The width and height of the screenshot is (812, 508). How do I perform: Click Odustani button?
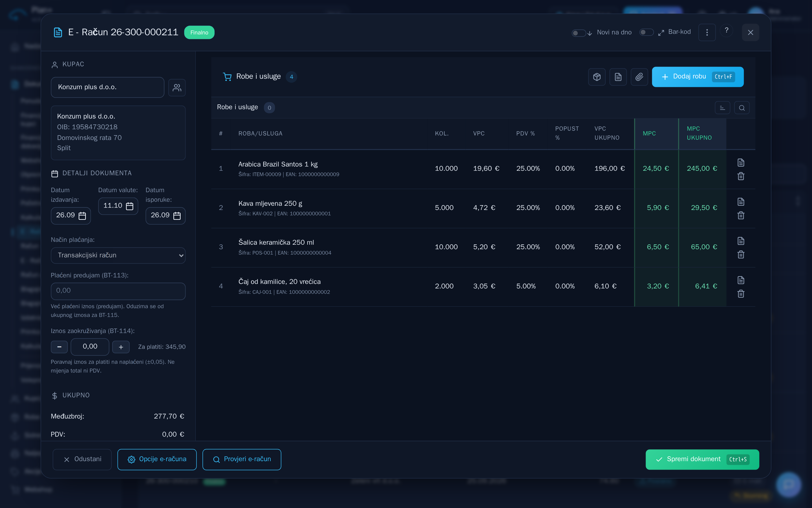82,459
